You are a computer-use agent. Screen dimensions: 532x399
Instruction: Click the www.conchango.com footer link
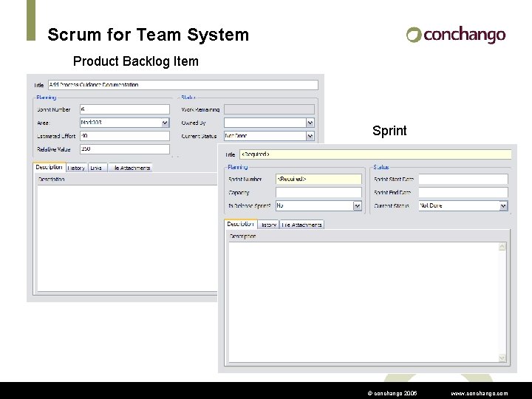point(479,394)
